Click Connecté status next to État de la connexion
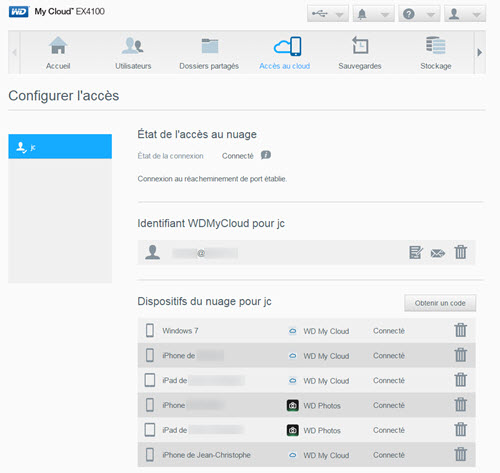Image resolution: width=500 pixels, height=473 pixels. [238, 156]
